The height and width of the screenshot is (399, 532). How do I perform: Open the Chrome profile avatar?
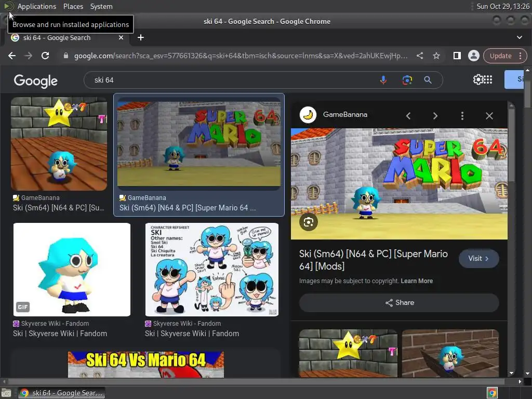[x=474, y=56]
